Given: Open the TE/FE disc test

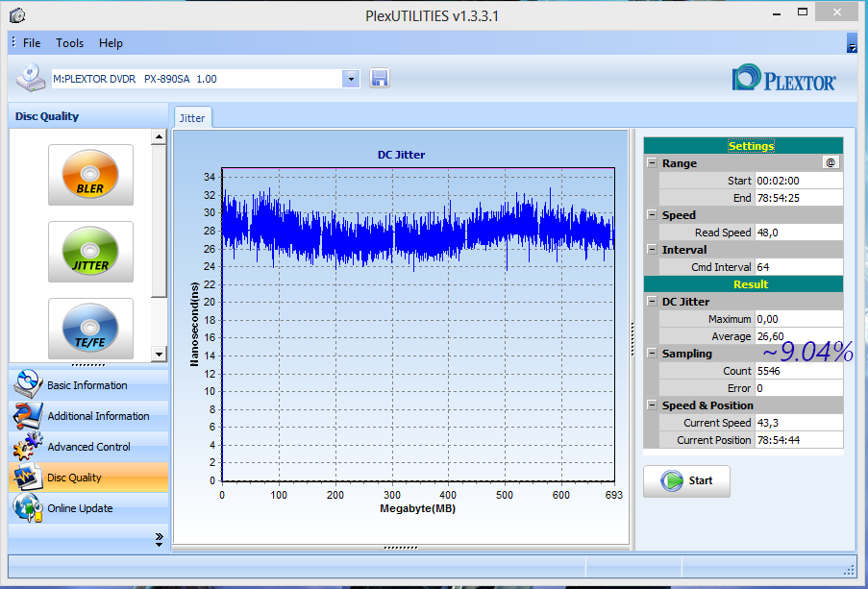Looking at the screenshot, I should point(90,329).
